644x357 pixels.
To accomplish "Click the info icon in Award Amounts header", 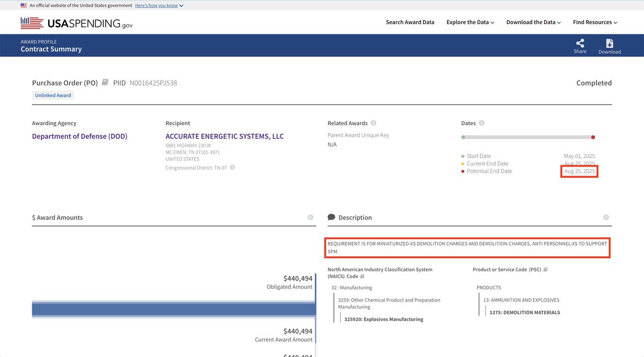I will click(310, 217).
